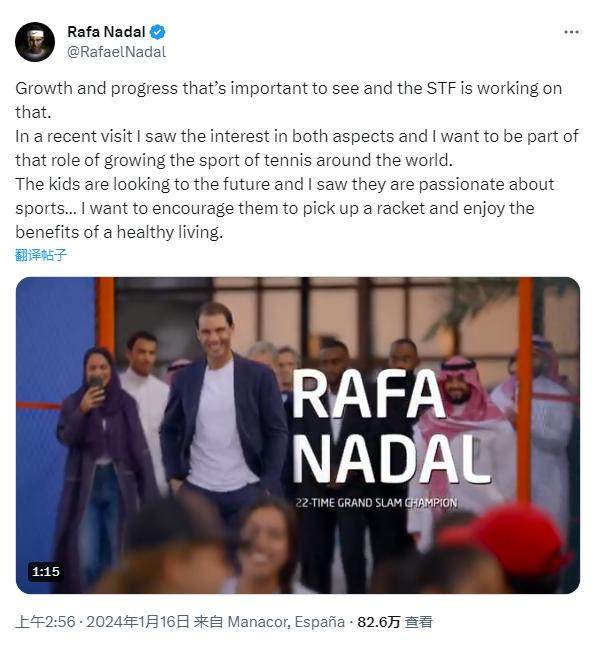
Task: Click the paragraph starting 'In a recent visit'
Action: pos(297,148)
